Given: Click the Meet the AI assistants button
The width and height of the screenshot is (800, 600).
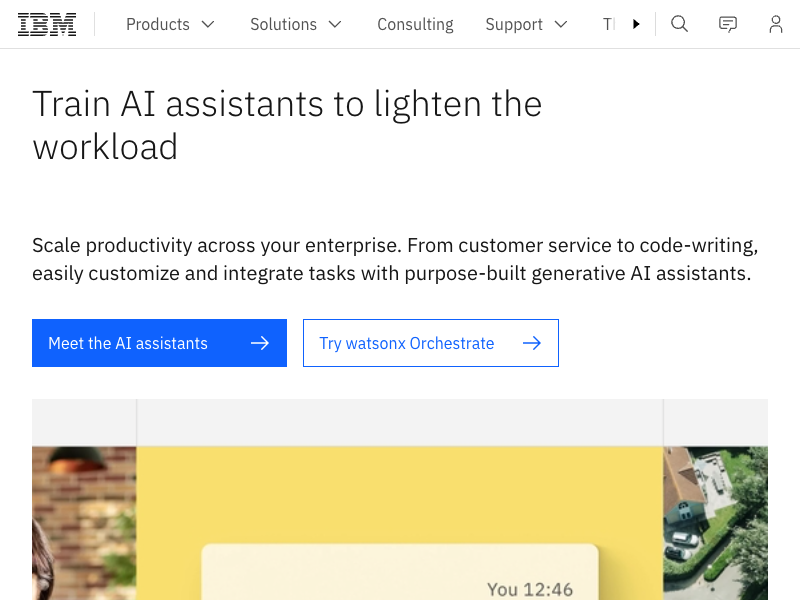Looking at the screenshot, I should (x=159, y=343).
